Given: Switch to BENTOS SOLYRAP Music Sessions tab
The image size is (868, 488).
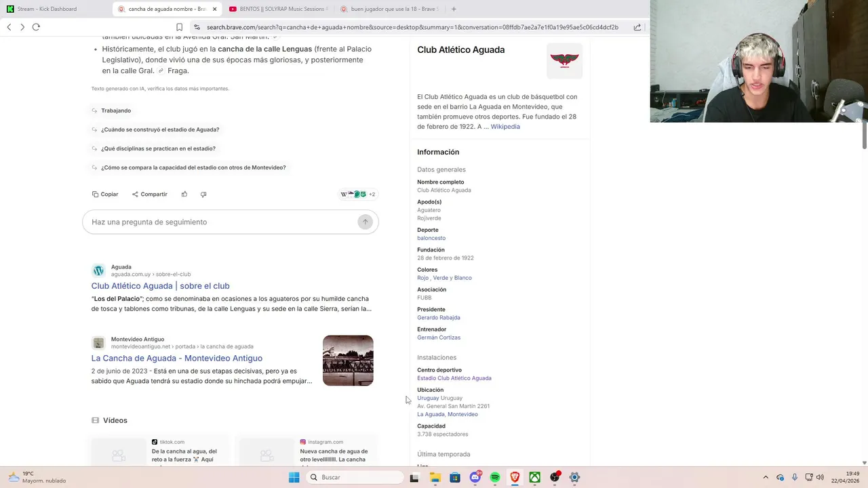Looking at the screenshot, I should 278,9.
